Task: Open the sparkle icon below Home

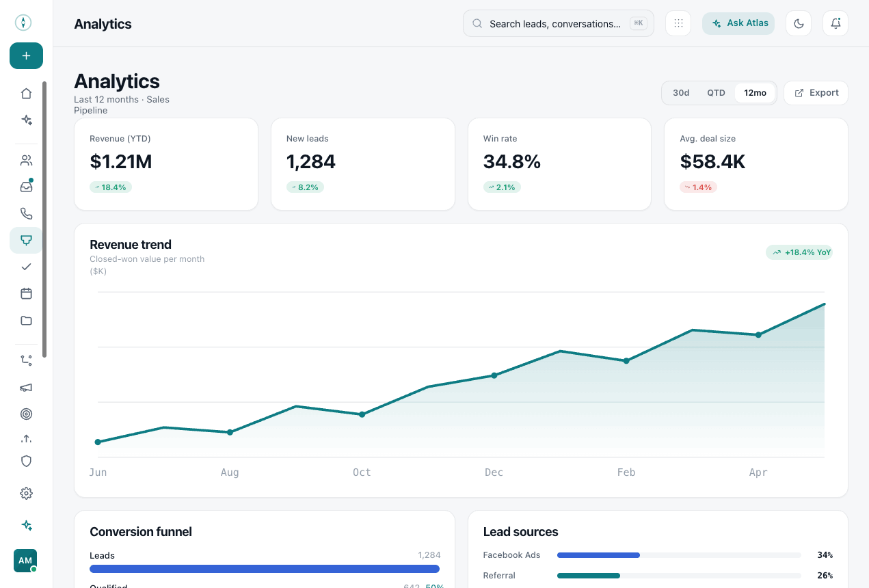Action: (26, 120)
